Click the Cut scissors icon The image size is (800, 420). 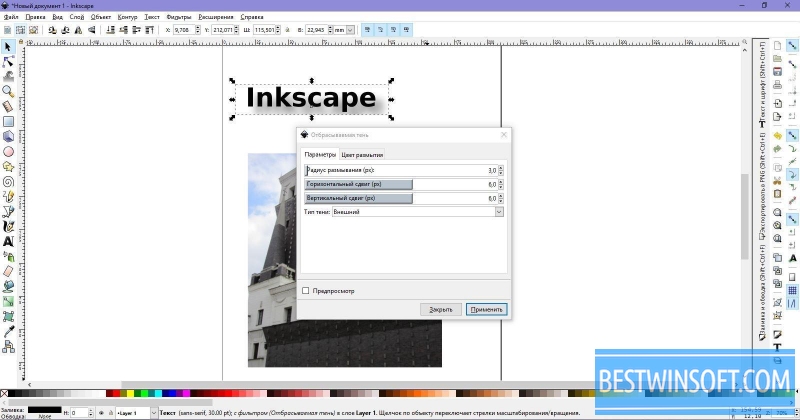pos(777,181)
